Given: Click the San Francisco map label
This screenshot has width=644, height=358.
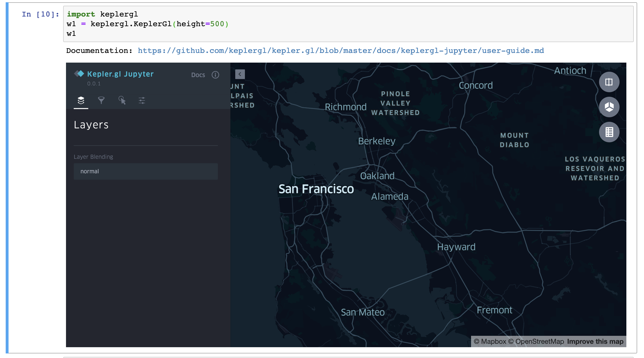Looking at the screenshot, I should (x=316, y=189).
